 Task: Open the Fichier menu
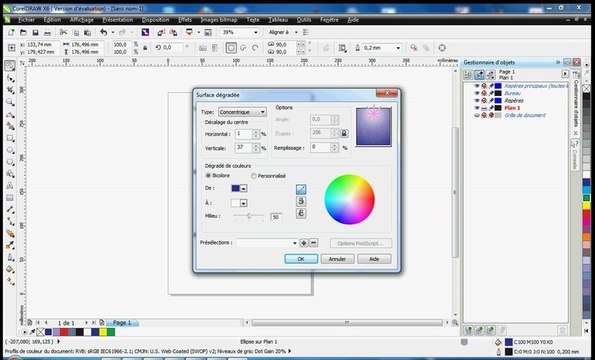[x=26, y=20]
